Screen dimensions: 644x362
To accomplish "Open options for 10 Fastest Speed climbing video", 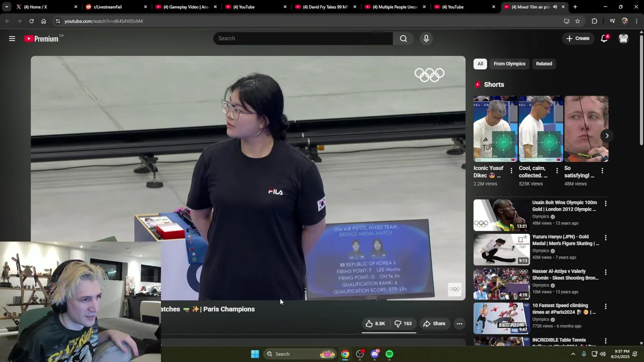I will click(x=605, y=307).
